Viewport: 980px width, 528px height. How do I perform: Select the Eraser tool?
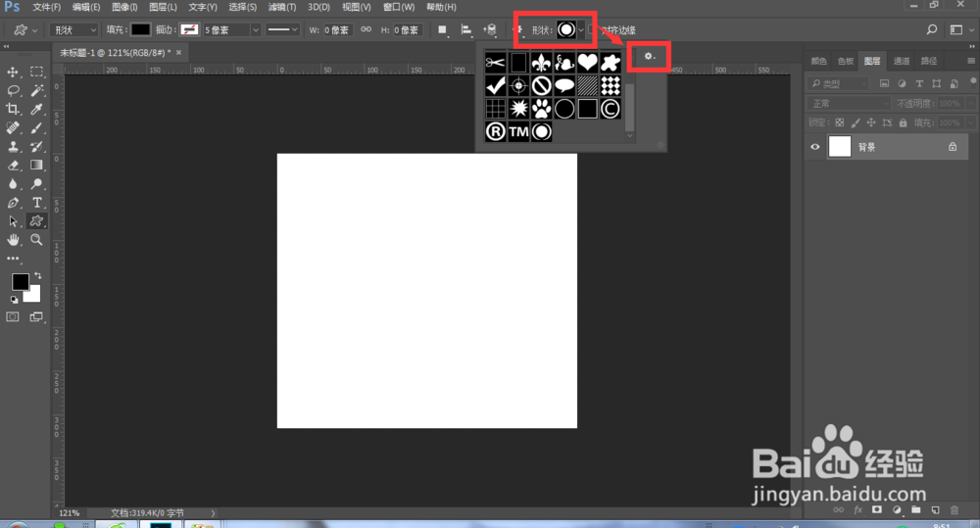[x=13, y=166]
